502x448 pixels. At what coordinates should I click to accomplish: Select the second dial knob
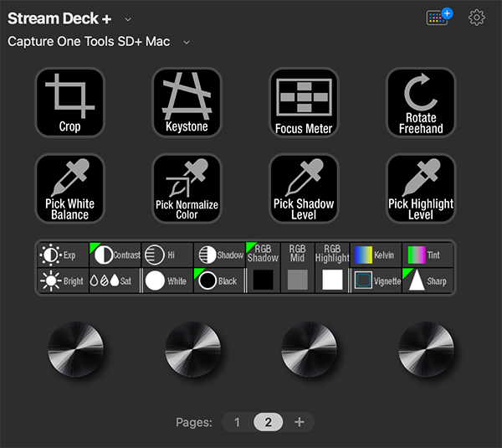(192, 349)
